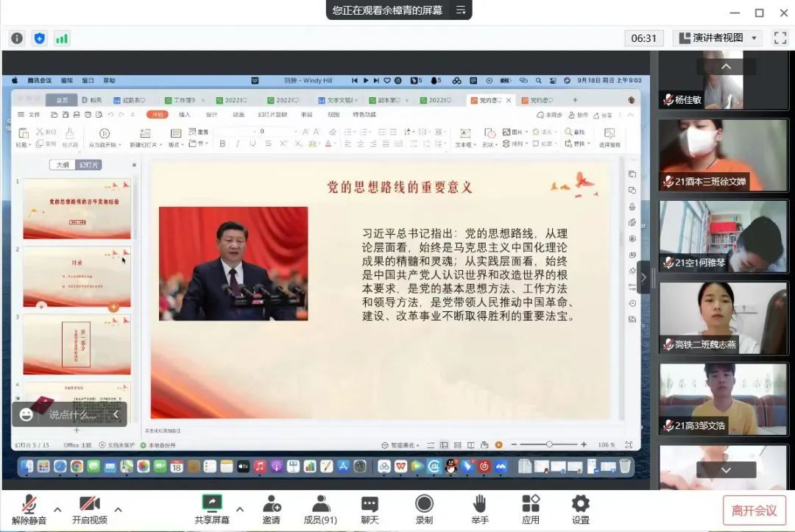The width and height of the screenshot is (795, 532).
Task: Raise hand with 举手
Action: [x=480, y=510]
